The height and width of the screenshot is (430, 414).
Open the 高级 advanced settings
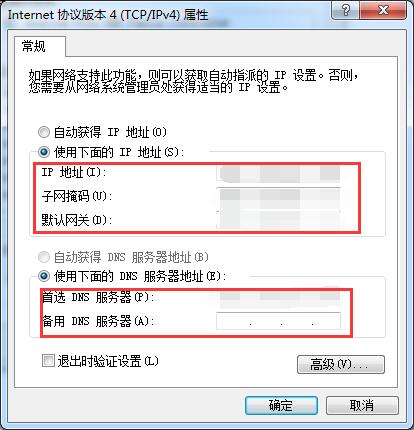click(340, 364)
